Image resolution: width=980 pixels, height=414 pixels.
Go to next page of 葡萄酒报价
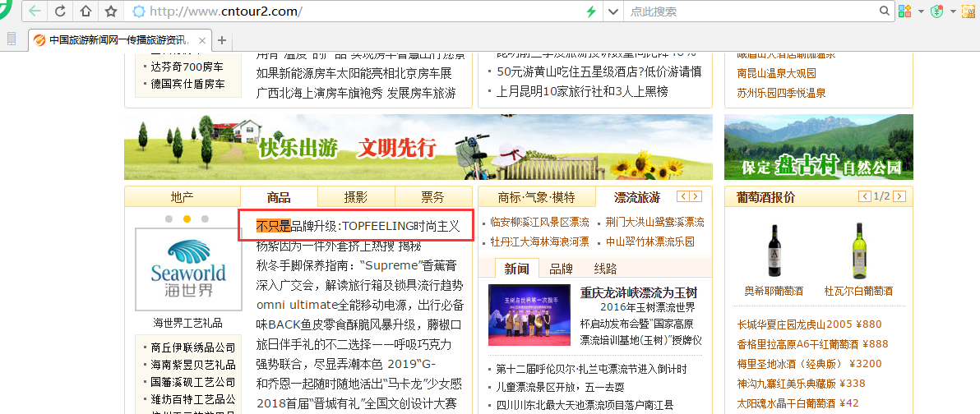899,196
